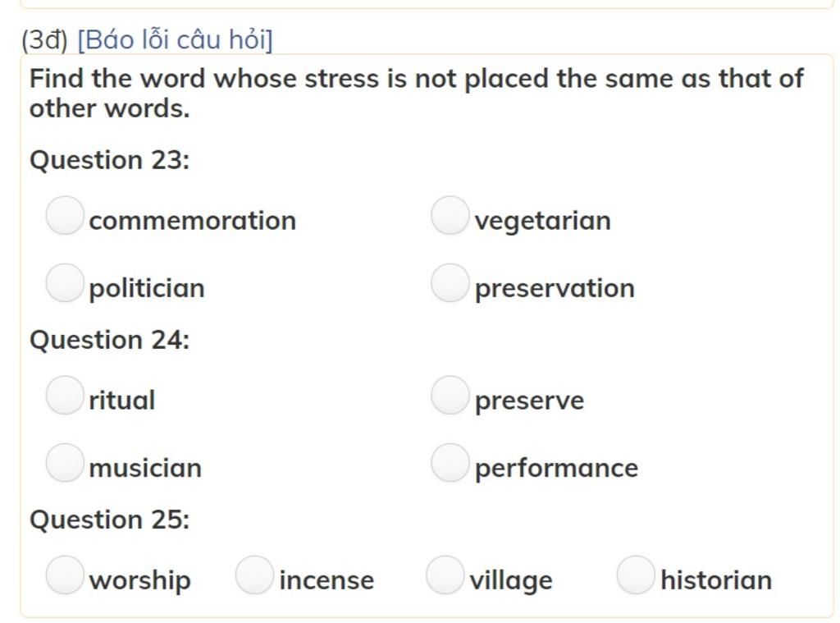Mark 'preservation' as the answer
Viewport: 840px width, 623px height.
450,282
